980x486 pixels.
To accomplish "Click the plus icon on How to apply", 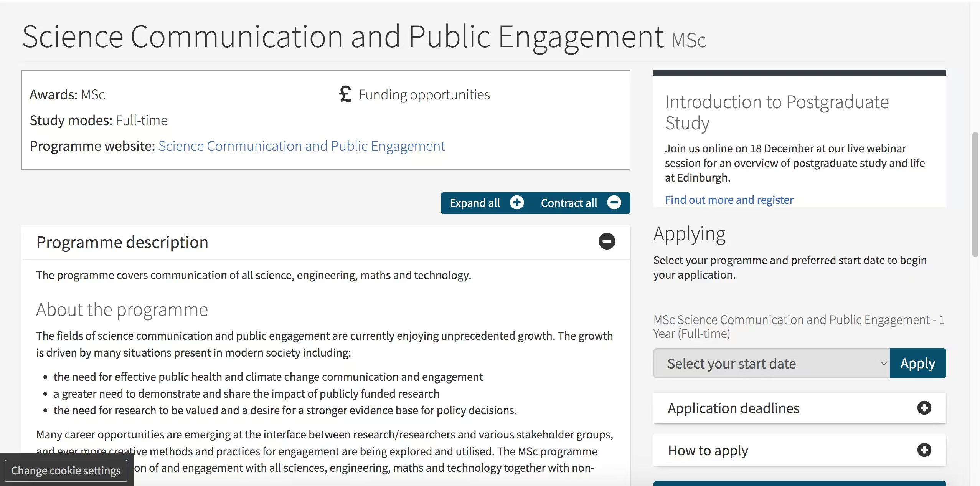I will pyautogui.click(x=924, y=450).
